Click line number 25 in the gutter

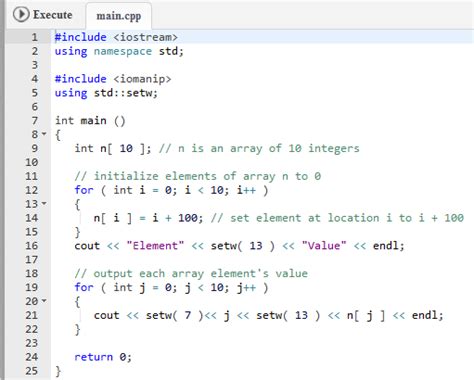pyautogui.click(x=32, y=371)
